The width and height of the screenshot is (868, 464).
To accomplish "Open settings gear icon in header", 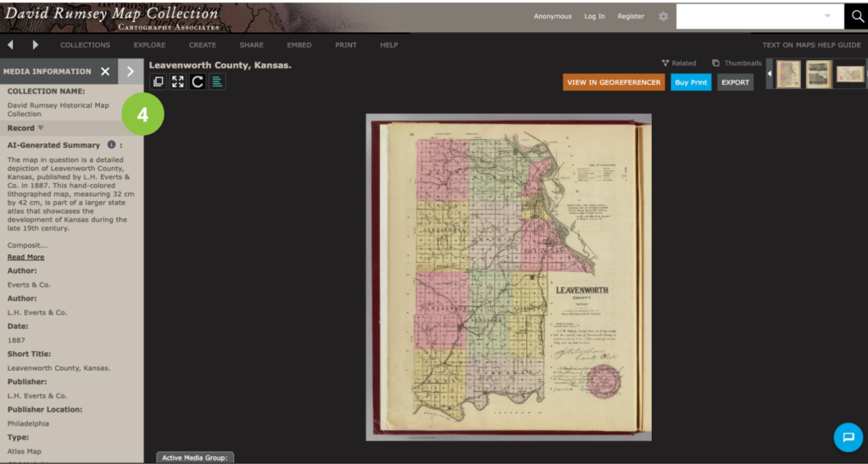I will 663,17.
